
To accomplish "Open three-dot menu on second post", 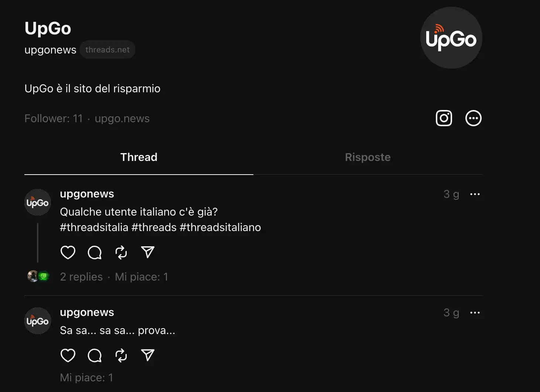I will [475, 313].
